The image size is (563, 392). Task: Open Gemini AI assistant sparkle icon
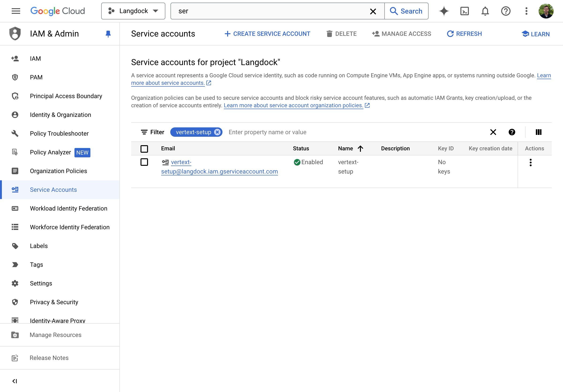pyautogui.click(x=444, y=11)
